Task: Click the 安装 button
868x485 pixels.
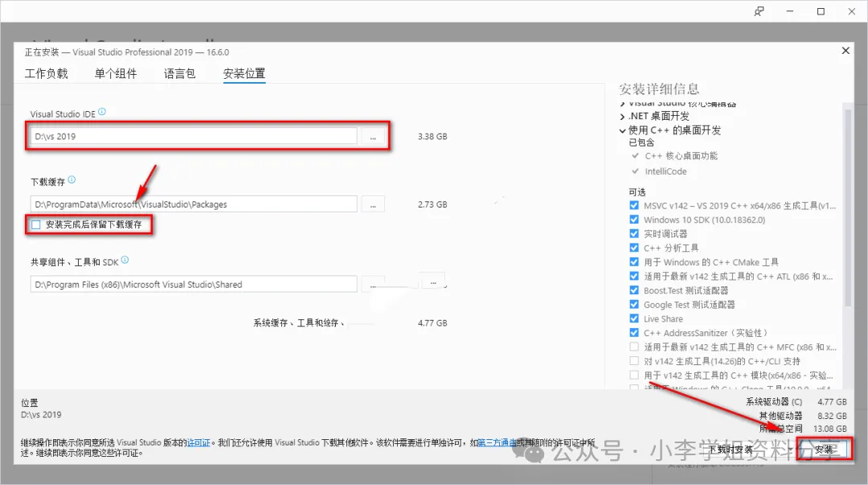Action: coord(824,450)
